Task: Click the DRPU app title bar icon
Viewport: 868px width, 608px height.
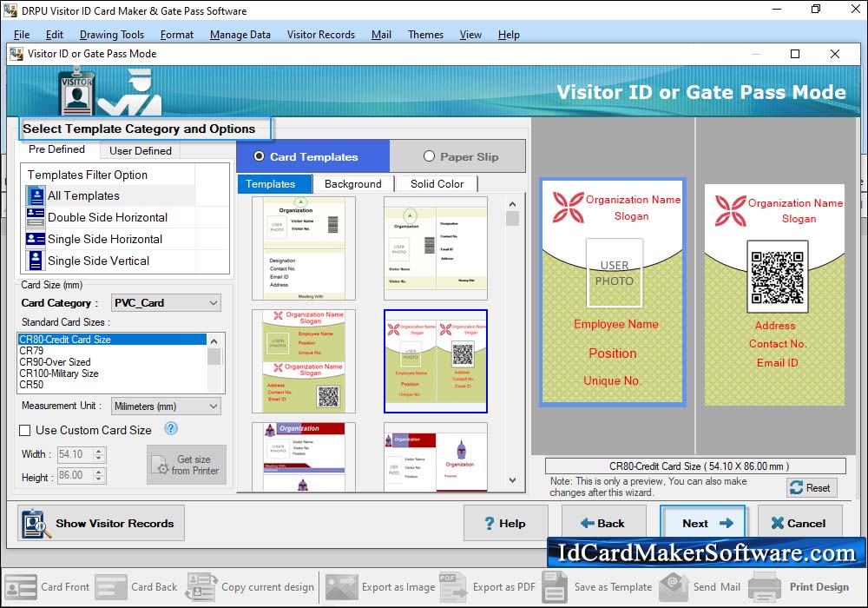Action: (x=10, y=10)
